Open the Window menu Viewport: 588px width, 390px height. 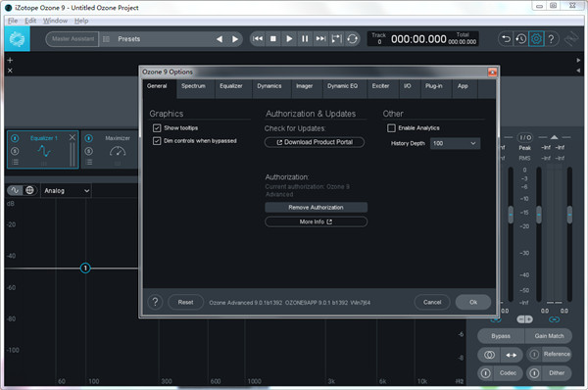click(x=55, y=21)
